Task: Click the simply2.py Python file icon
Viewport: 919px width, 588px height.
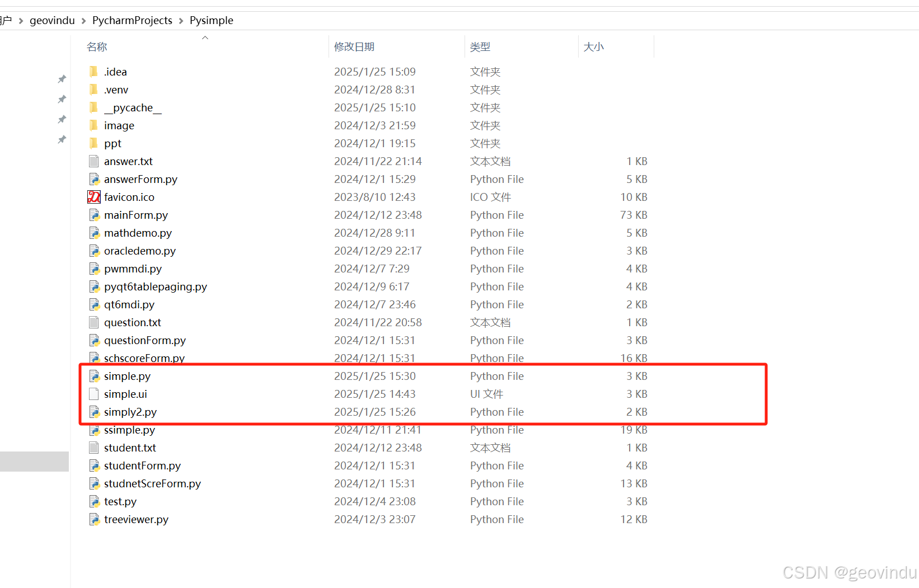Action: coord(94,412)
